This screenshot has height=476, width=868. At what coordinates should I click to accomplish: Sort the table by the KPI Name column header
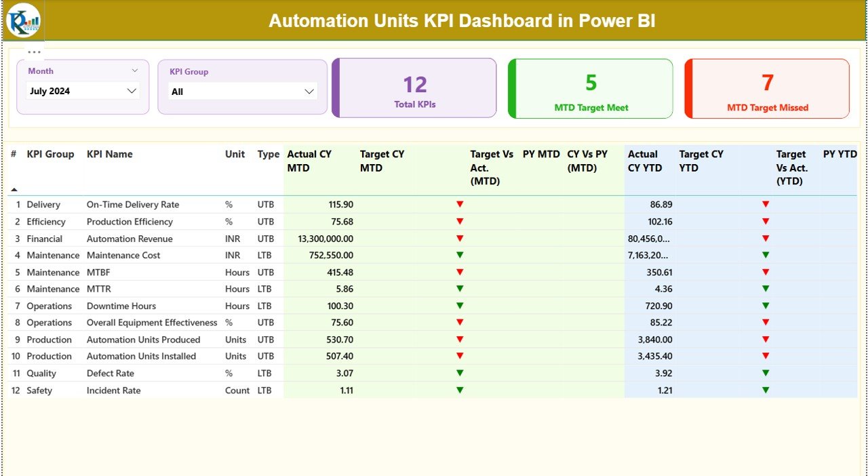coord(111,154)
